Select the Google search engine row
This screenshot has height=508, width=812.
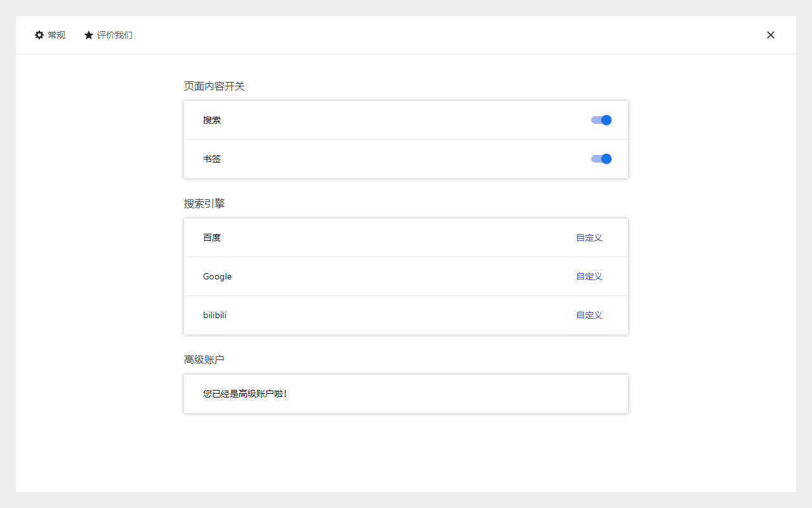(x=406, y=276)
